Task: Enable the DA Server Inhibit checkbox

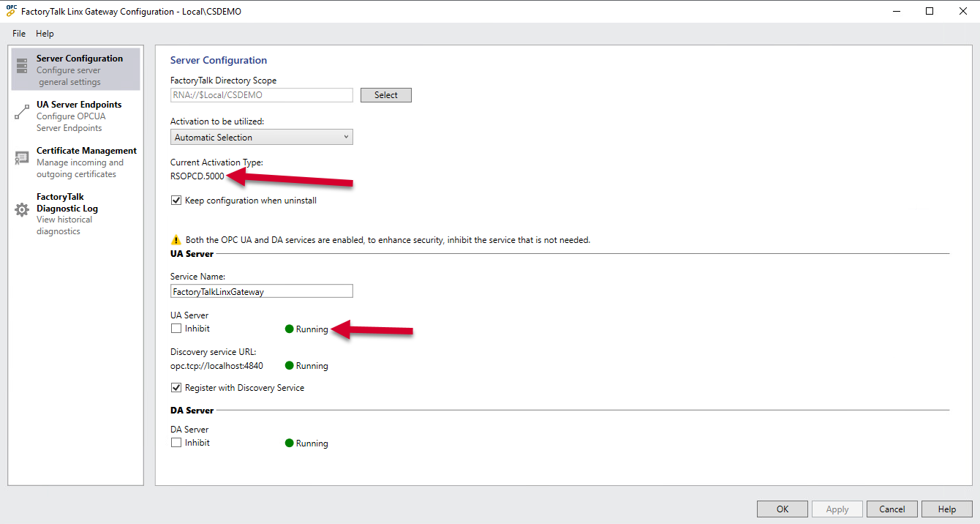Action: (x=176, y=443)
